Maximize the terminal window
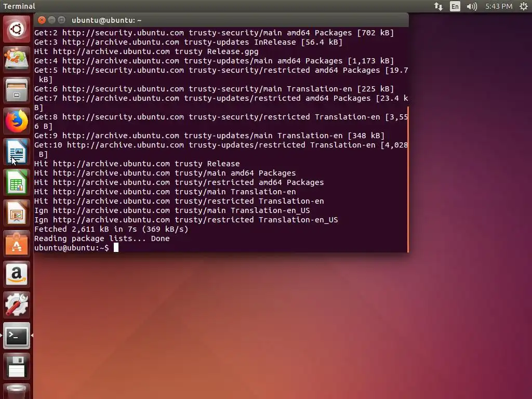Image resolution: width=532 pixels, height=399 pixels. point(61,20)
